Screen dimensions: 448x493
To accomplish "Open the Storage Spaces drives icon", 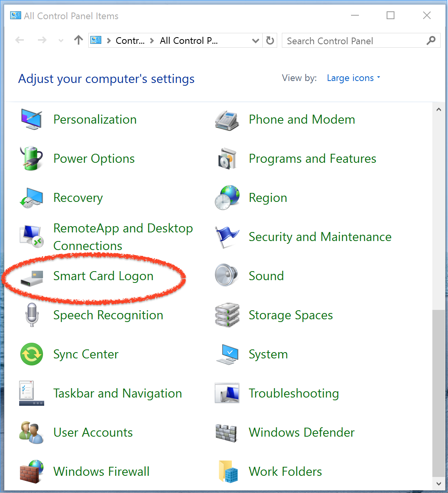I will [227, 315].
